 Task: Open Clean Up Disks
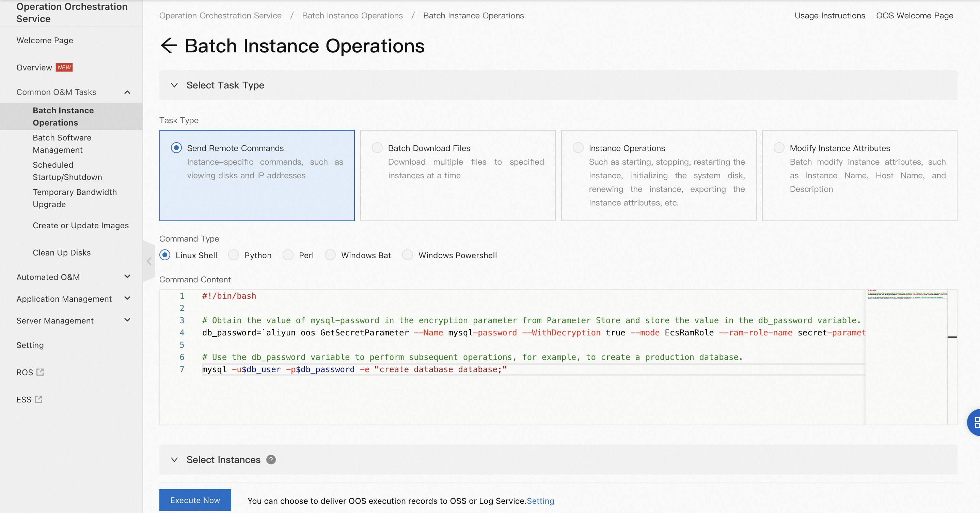point(62,253)
